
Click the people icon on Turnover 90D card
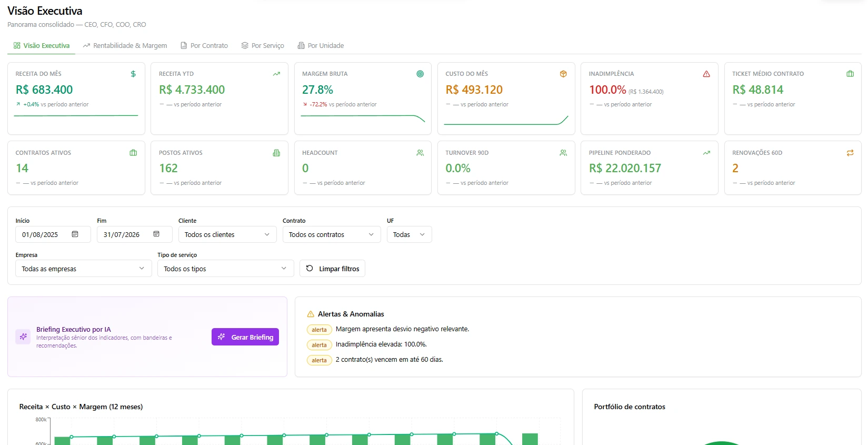click(563, 153)
